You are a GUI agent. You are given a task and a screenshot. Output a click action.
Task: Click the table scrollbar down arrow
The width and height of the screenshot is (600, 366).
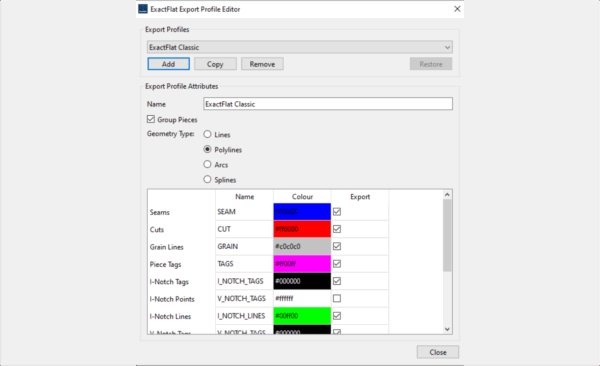(447, 329)
